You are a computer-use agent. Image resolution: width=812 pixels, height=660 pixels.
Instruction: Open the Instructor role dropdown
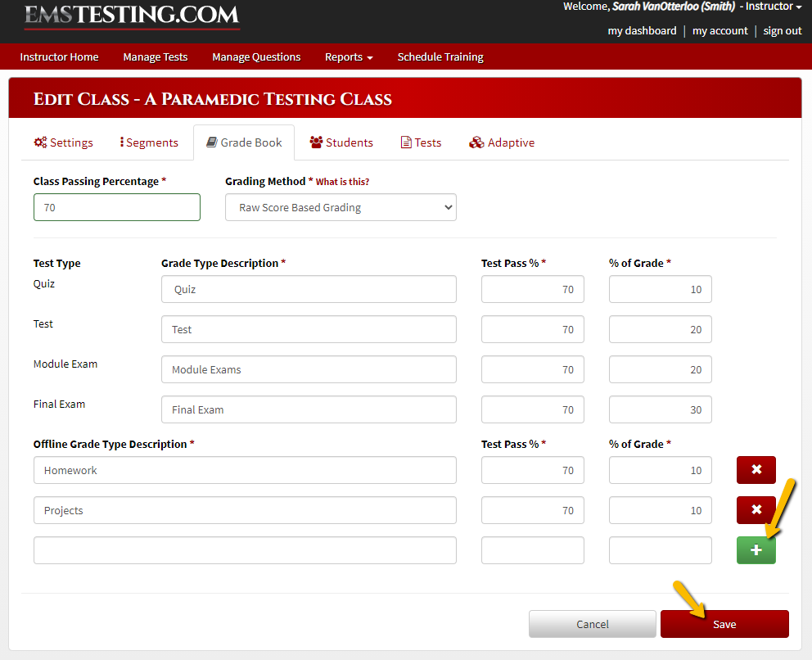coord(770,7)
